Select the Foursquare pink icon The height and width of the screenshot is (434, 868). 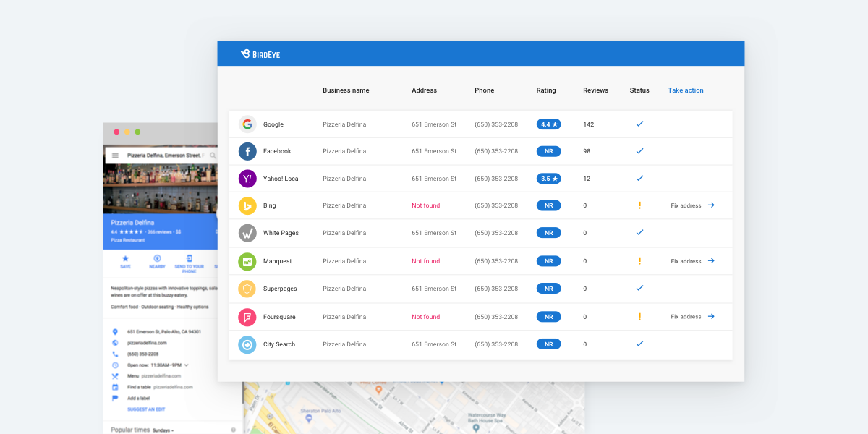pyautogui.click(x=247, y=317)
